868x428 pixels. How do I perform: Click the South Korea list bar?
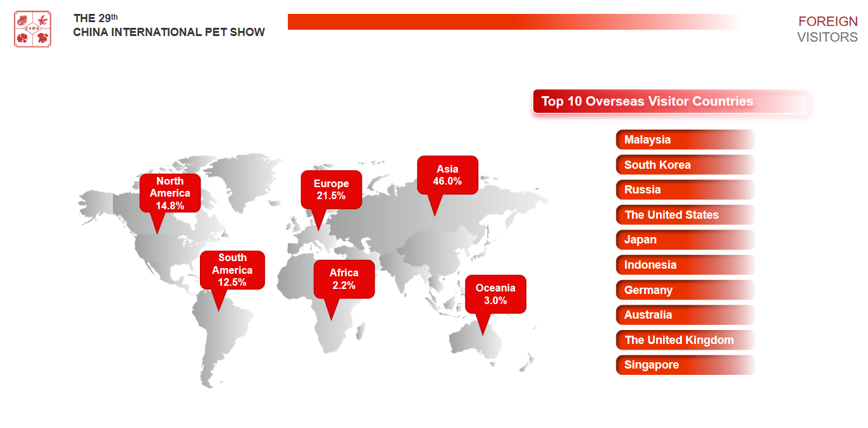pyautogui.click(x=685, y=165)
